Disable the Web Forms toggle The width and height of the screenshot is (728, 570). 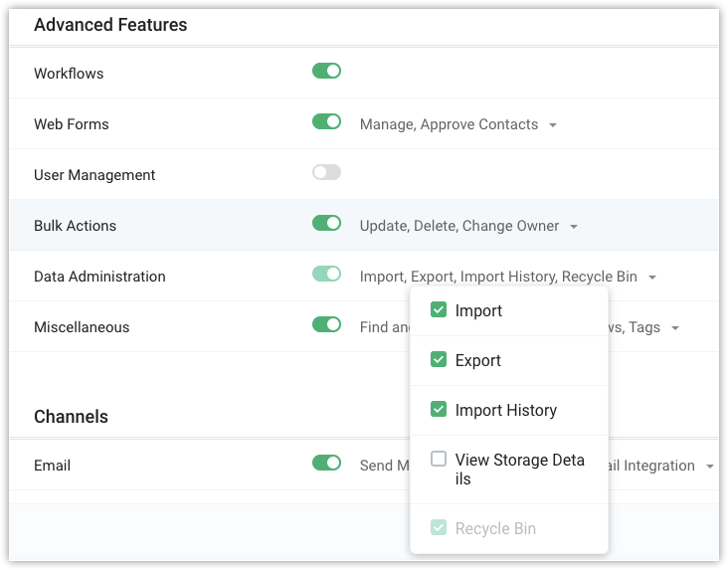[326, 122]
